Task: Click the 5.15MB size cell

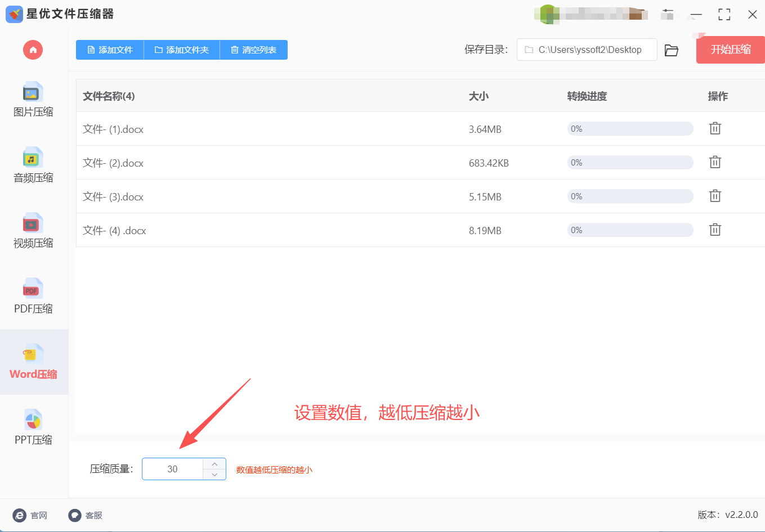Action: click(485, 197)
